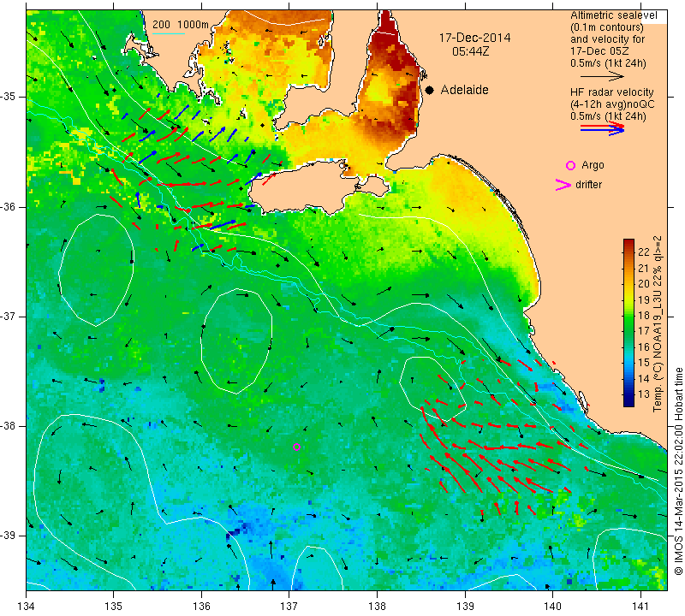Click the longitude axis label '140'

[x=552, y=606]
